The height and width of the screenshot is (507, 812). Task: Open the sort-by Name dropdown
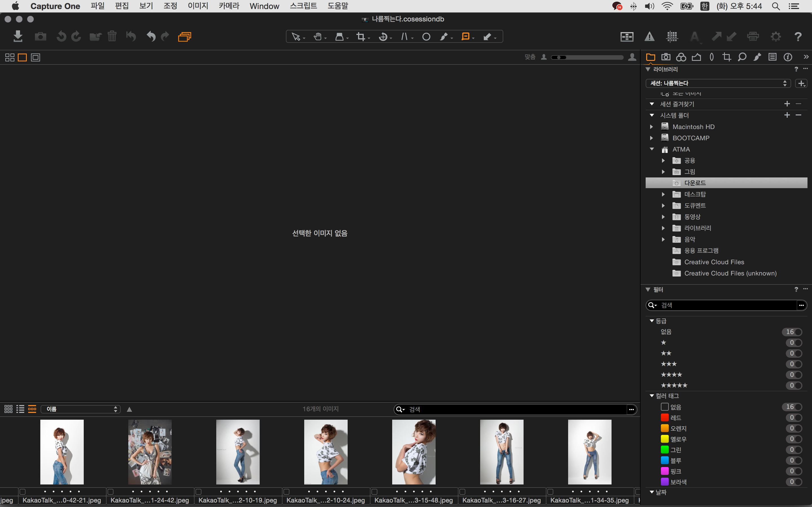(81, 409)
